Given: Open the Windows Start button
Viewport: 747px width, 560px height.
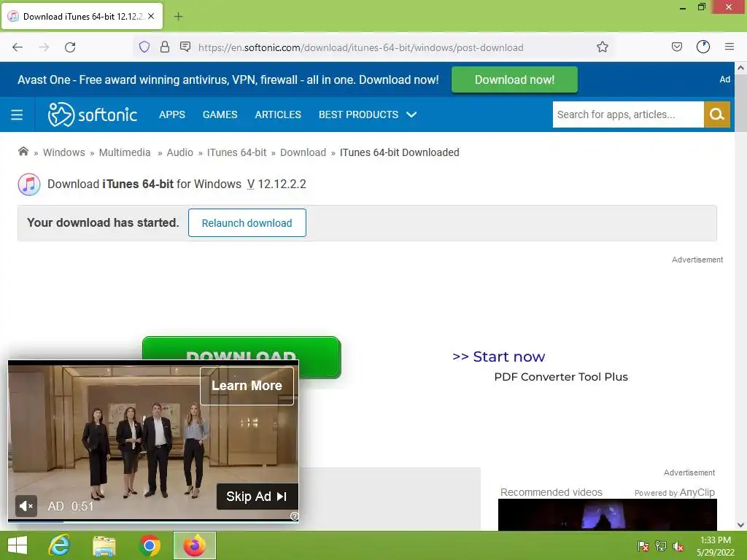Looking at the screenshot, I should pyautogui.click(x=18, y=545).
